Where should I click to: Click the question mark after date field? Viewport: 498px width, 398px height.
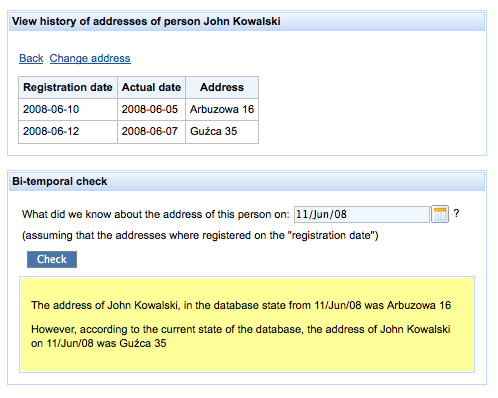[x=456, y=213]
